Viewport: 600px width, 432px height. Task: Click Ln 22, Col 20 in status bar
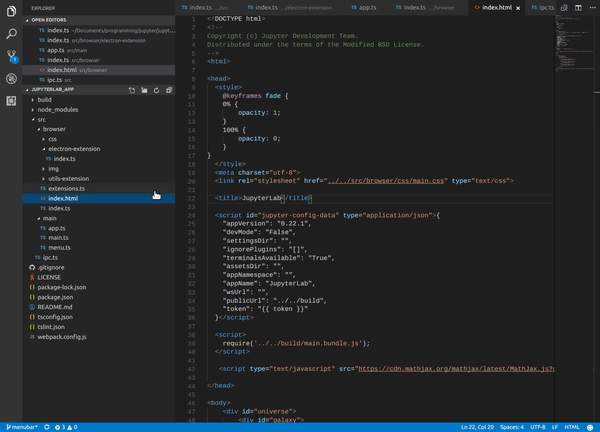pos(477,427)
